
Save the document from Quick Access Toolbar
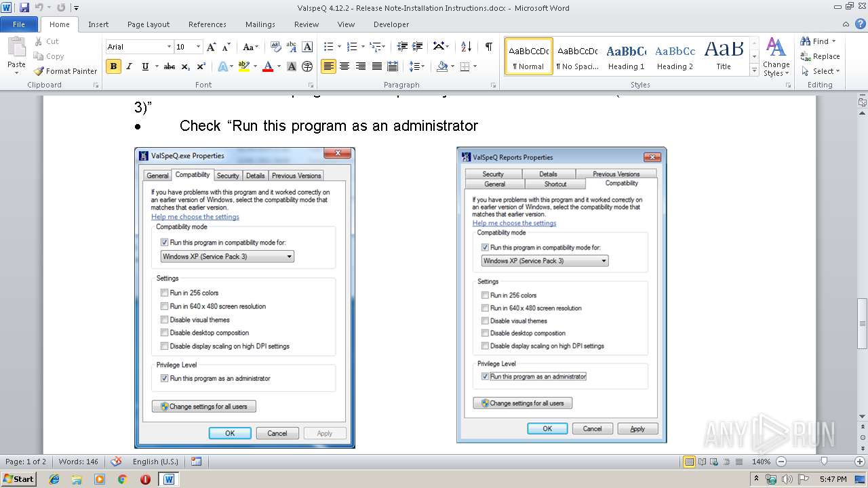click(24, 7)
